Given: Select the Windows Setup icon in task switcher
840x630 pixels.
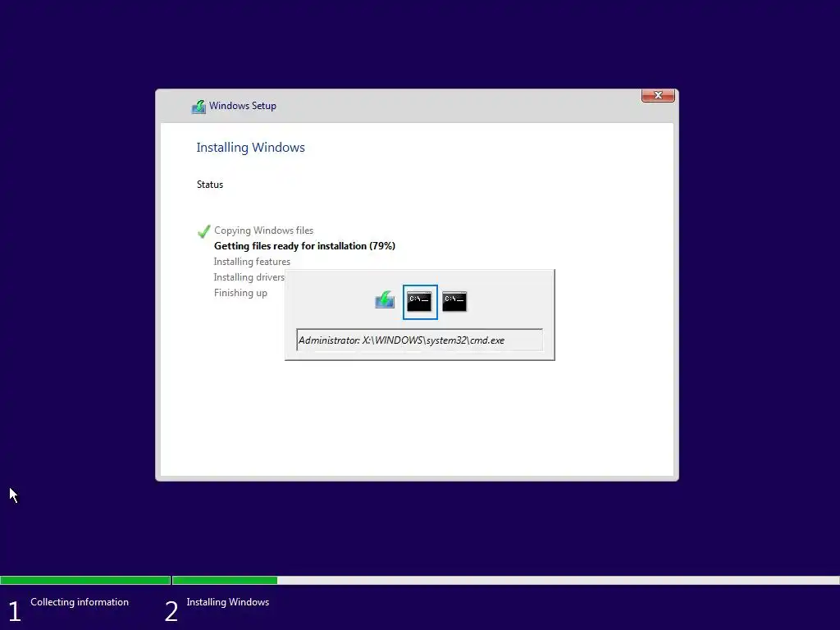Looking at the screenshot, I should click(x=385, y=300).
